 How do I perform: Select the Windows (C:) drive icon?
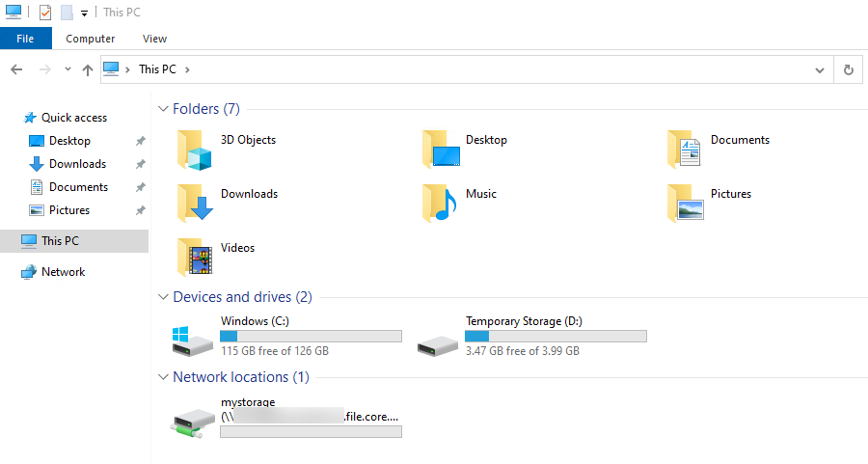coord(192,341)
